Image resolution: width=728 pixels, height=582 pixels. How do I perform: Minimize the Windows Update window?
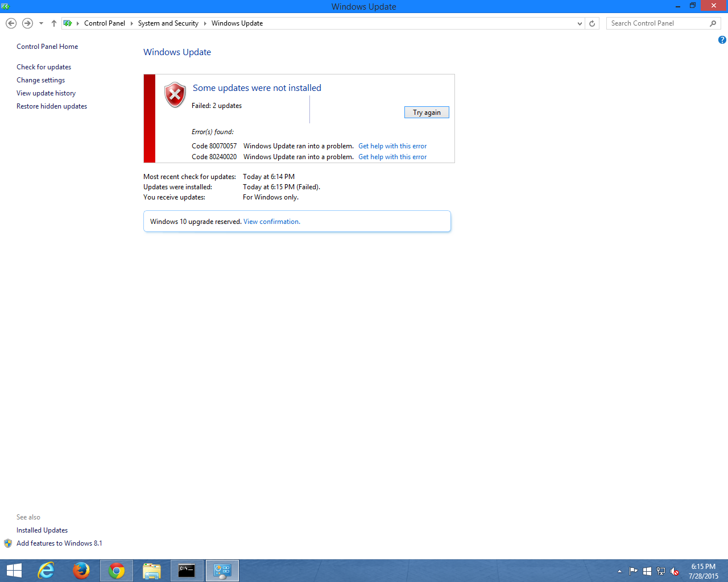678,6
